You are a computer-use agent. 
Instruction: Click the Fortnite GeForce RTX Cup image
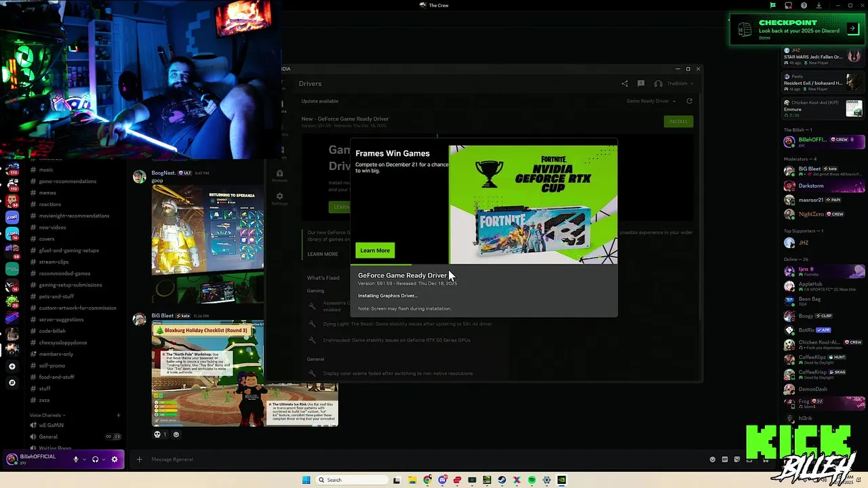[x=533, y=204]
